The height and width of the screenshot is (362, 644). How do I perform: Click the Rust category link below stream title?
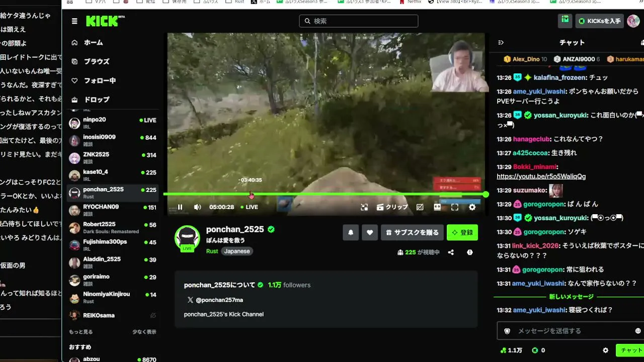[x=212, y=251]
